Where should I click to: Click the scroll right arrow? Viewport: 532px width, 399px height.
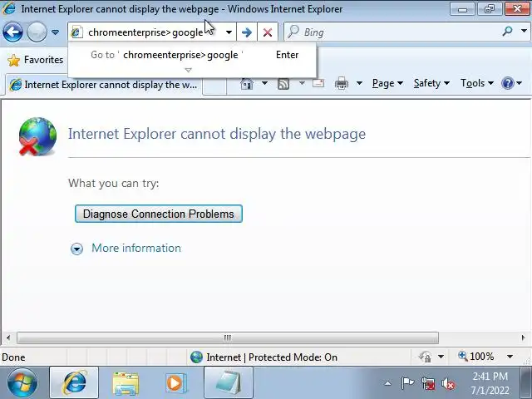[523, 337]
